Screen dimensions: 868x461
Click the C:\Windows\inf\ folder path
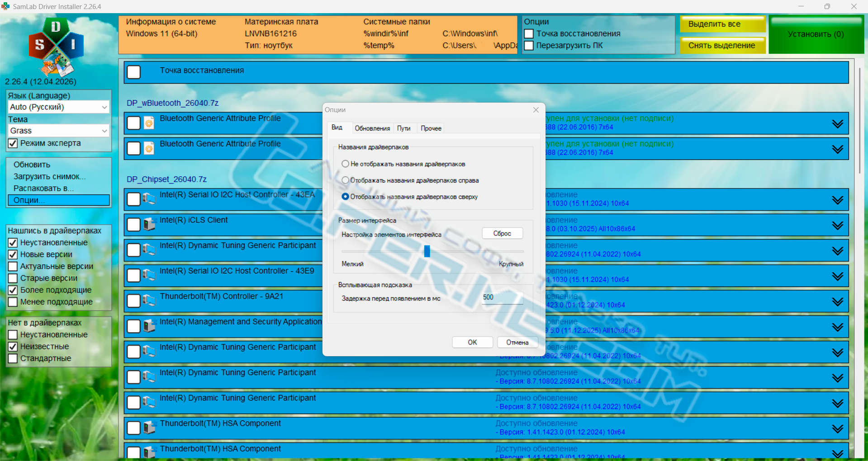tap(470, 34)
